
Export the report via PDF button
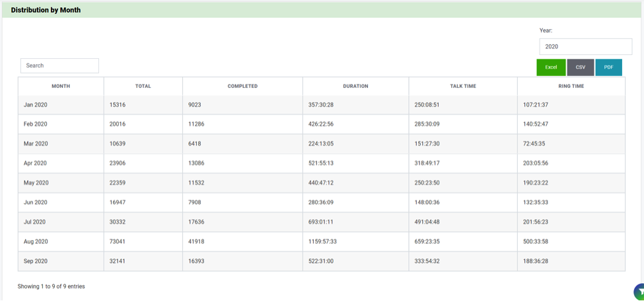(x=608, y=67)
